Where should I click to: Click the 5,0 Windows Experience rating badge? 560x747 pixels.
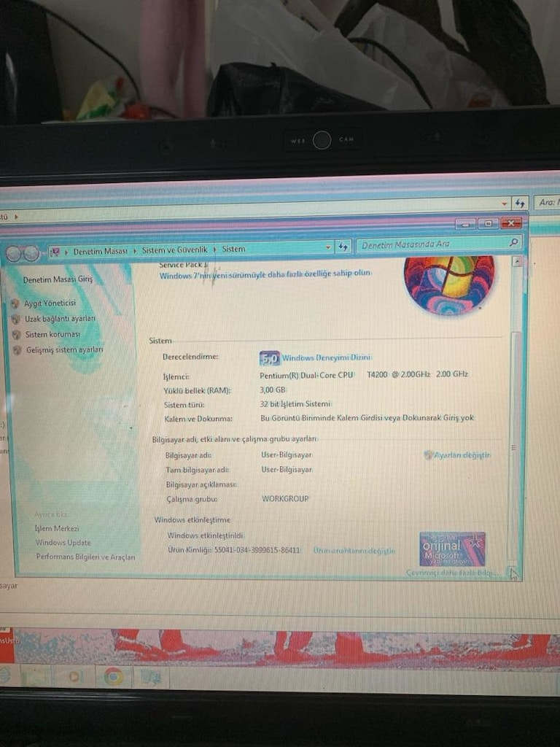[270, 357]
